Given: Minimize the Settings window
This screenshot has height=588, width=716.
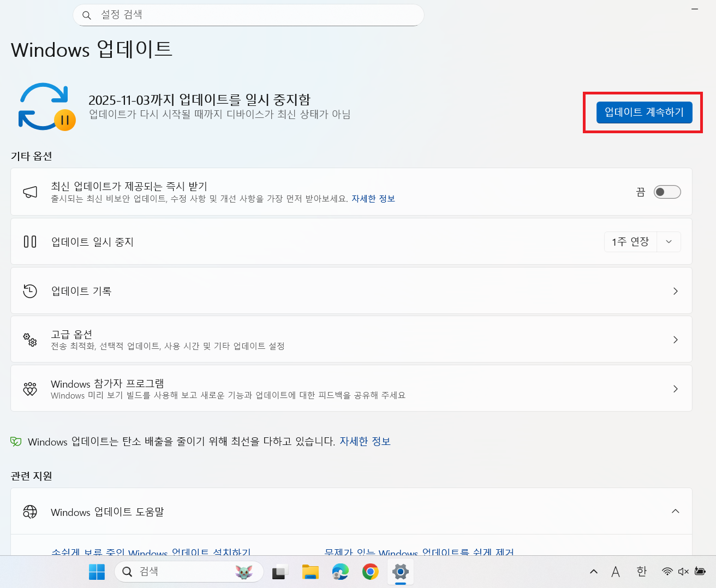Looking at the screenshot, I should pos(695,9).
